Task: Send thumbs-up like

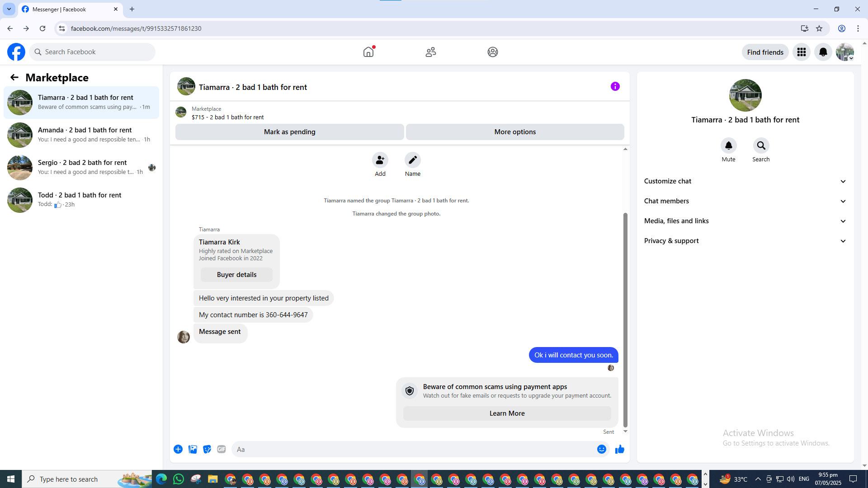Action: click(619, 449)
